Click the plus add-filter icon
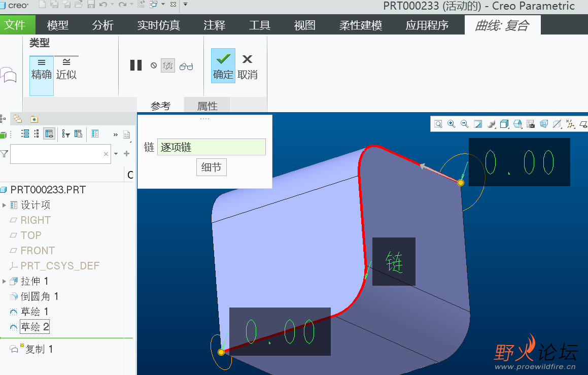This screenshot has width=588, height=375. click(x=127, y=153)
